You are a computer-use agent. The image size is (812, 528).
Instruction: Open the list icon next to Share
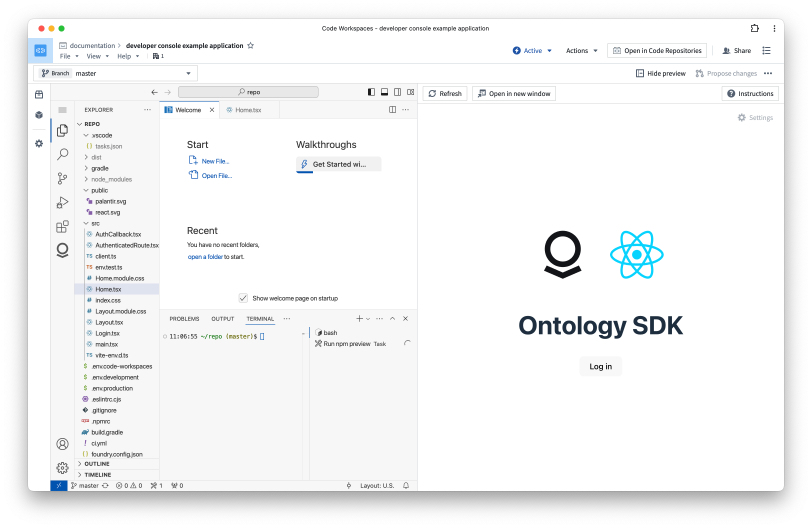(766, 50)
